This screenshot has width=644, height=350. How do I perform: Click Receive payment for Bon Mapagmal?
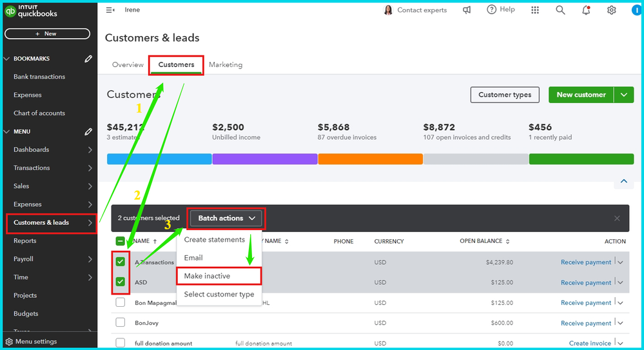[586, 303]
